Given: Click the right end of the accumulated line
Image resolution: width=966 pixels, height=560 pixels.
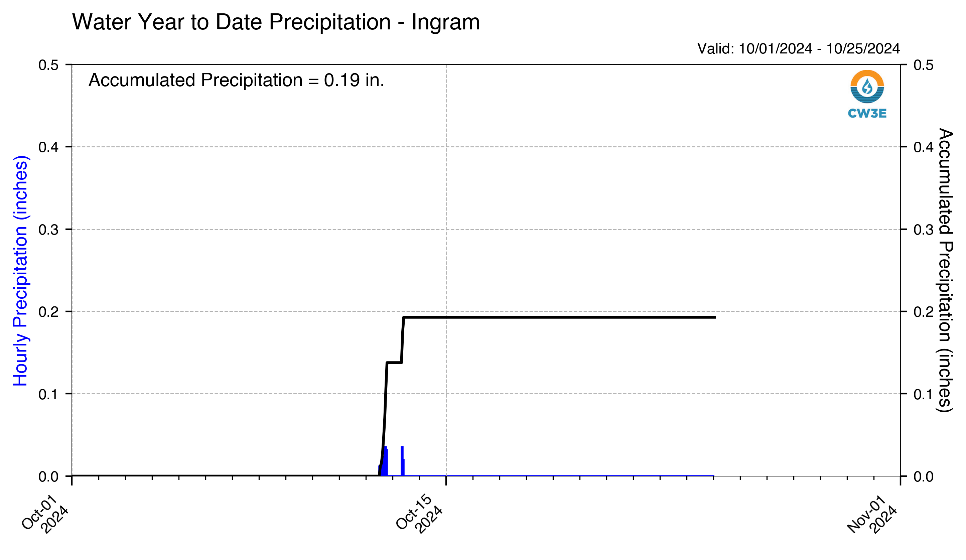Looking at the screenshot, I should click(x=714, y=317).
